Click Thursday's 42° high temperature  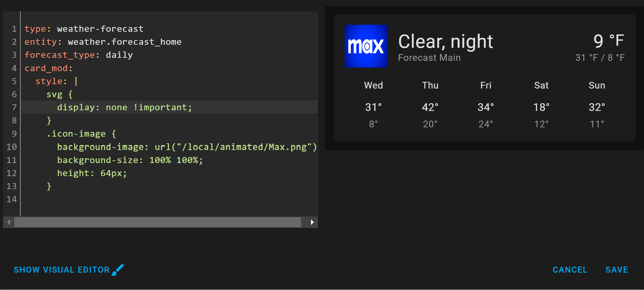pyautogui.click(x=430, y=107)
